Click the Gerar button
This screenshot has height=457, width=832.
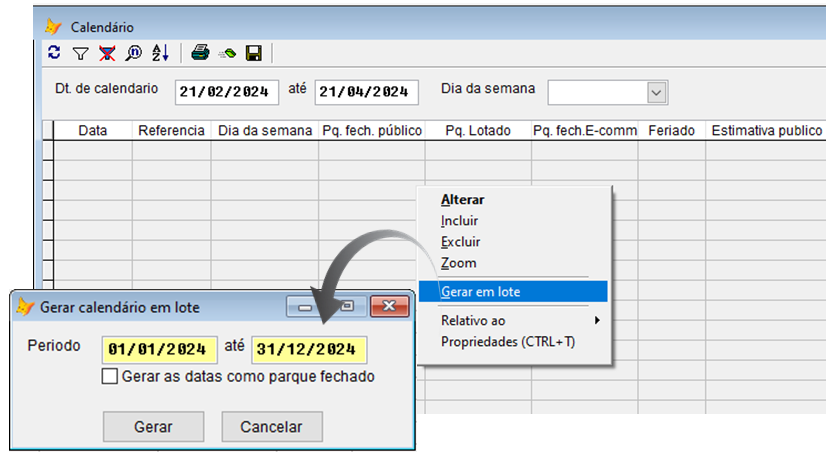pos(153,426)
